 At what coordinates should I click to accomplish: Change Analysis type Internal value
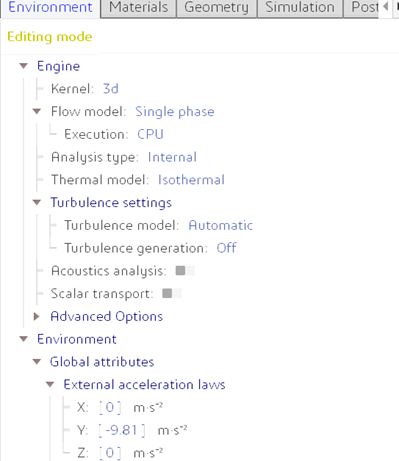click(x=172, y=157)
